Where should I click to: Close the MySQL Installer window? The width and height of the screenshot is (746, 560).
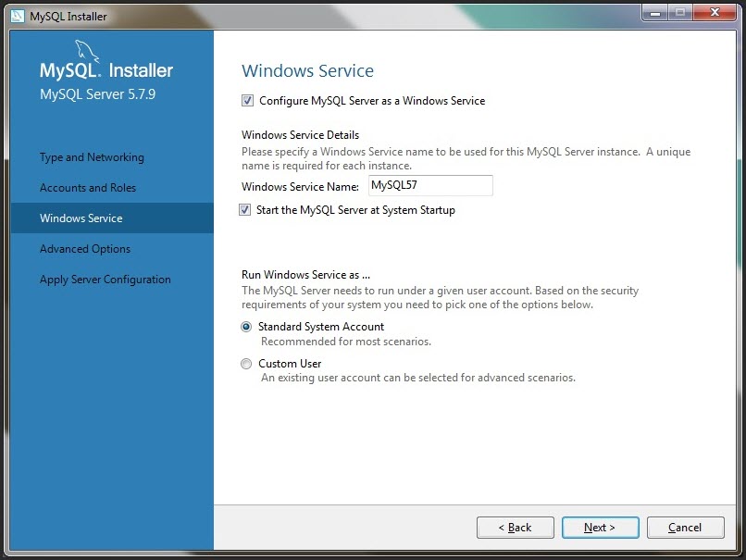(715, 13)
